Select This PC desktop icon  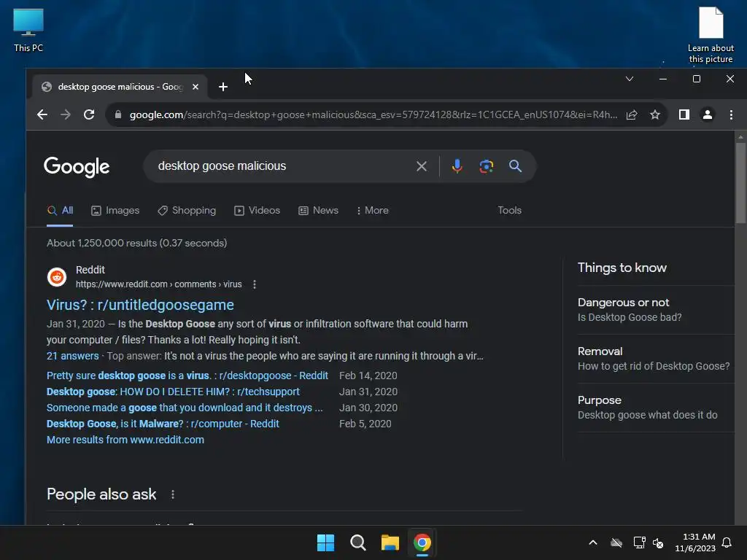pos(28,31)
